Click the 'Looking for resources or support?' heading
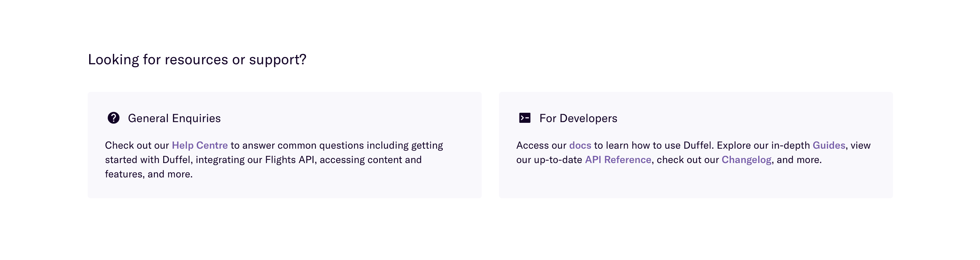The image size is (980, 260). (x=197, y=60)
